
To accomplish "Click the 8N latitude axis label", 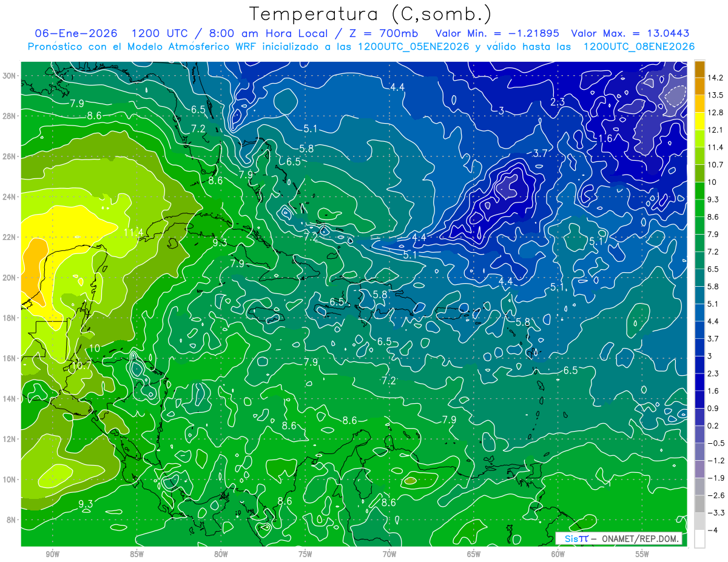I will (12, 520).
